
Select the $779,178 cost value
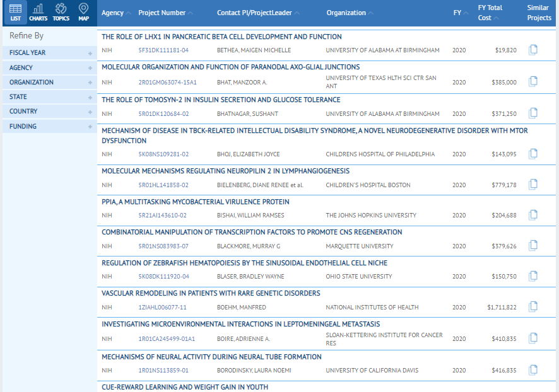(x=504, y=185)
